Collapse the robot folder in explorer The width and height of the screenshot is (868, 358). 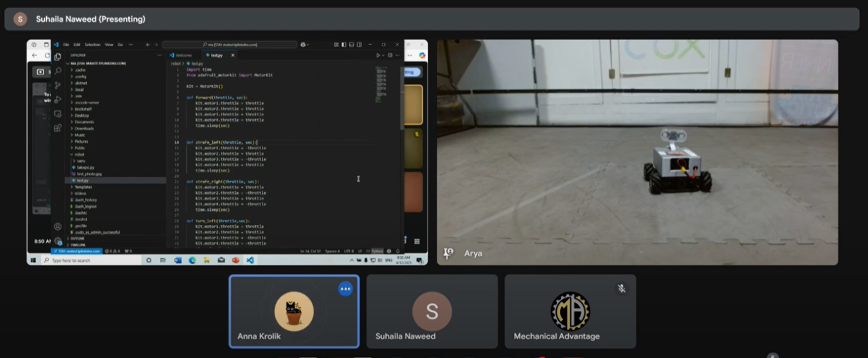[x=115, y=155]
